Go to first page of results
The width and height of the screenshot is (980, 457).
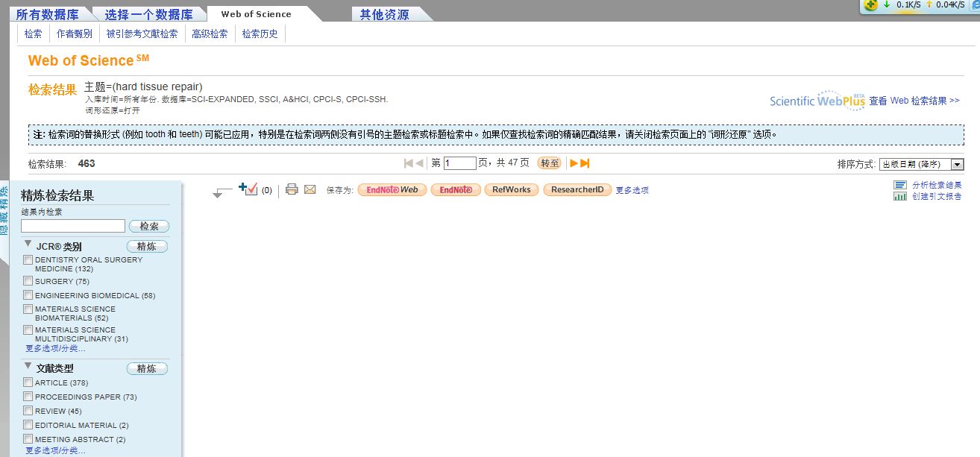[x=409, y=163]
